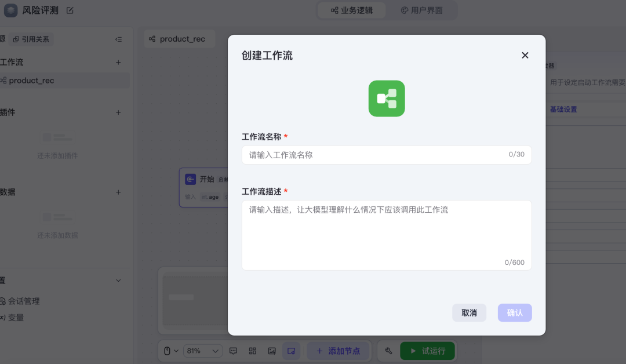The width and height of the screenshot is (626, 364).
Task: Open 变量 in sidebar
Action: 12,318
